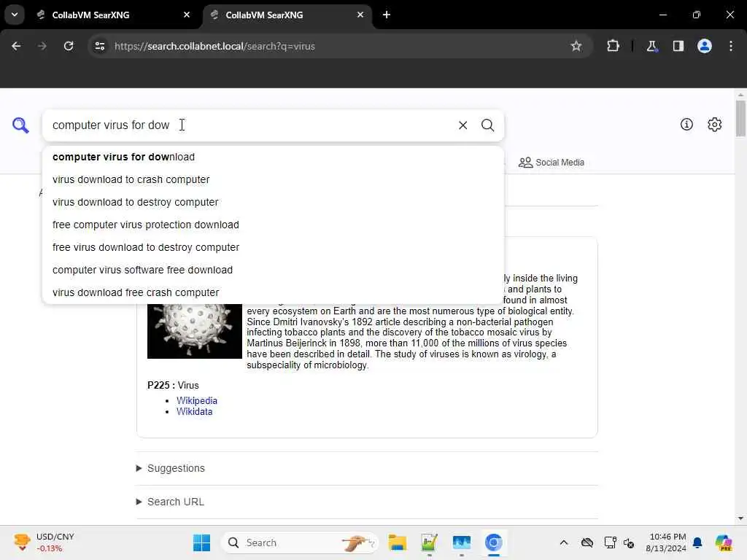Switch to the first CollabVM SearXNG tab

pyautogui.click(x=115, y=15)
